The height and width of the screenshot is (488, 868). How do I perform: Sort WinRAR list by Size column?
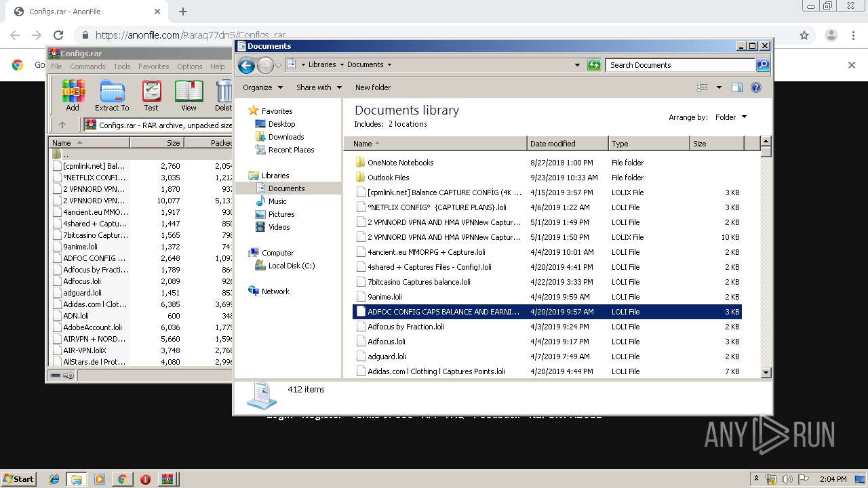tap(157, 143)
